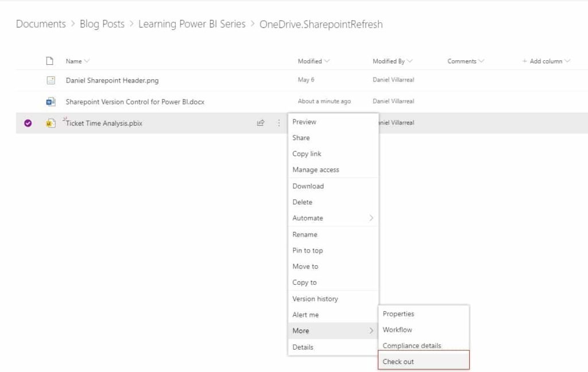Click the About a minute ago timestamp
The image size is (588, 372).
click(x=324, y=101)
